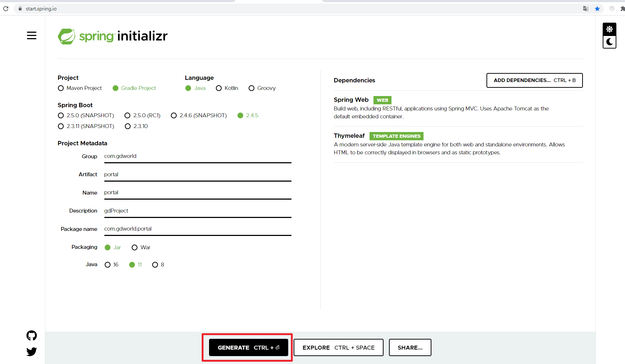Choose Kotlin as the language
The height and width of the screenshot is (364, 625).
[x=227, y=88]
